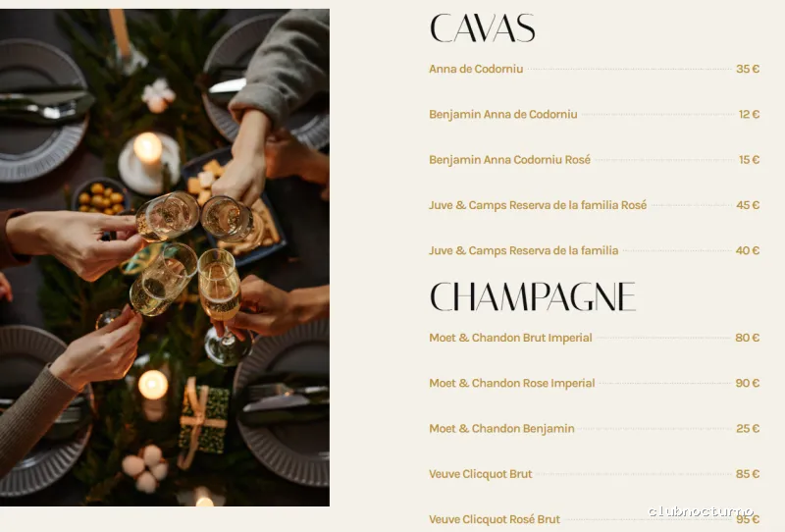Pick Juve & Camps Reserva de la familia 40 € entry
The height and width of the screenshot is (532, 785).
[x=594, y=250]
